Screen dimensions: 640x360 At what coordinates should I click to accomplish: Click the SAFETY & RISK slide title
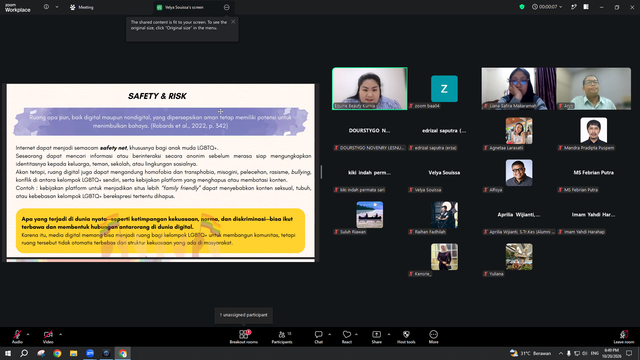pyautogui.click(x=157, y=96)
